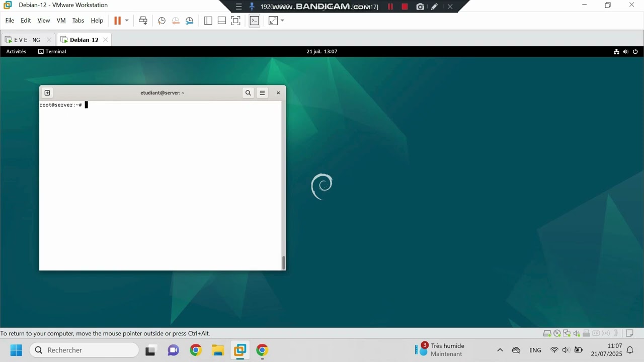Click the VMware CD/DVD drive status icon

pos(557,333)
